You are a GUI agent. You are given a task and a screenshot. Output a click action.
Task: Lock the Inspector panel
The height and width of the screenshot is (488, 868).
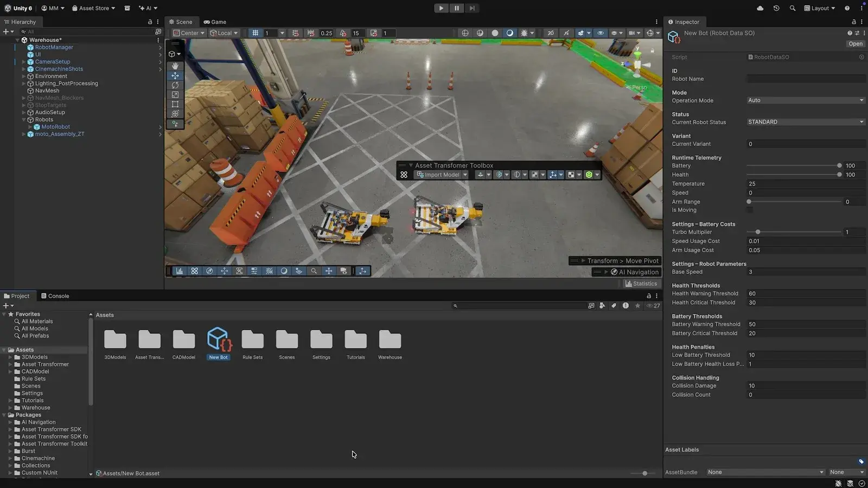[x=853, y=22]
